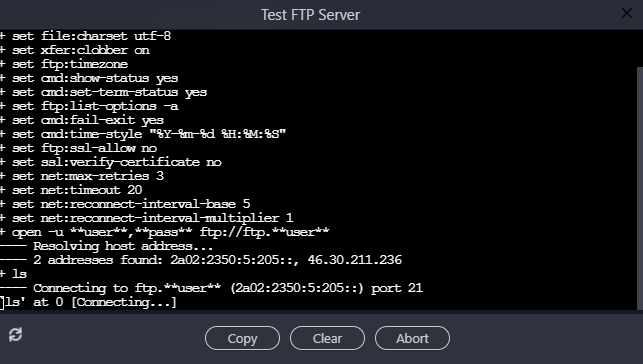
Task: Click the 'set ftp:ssl-allow no' line
Action: 78,148
